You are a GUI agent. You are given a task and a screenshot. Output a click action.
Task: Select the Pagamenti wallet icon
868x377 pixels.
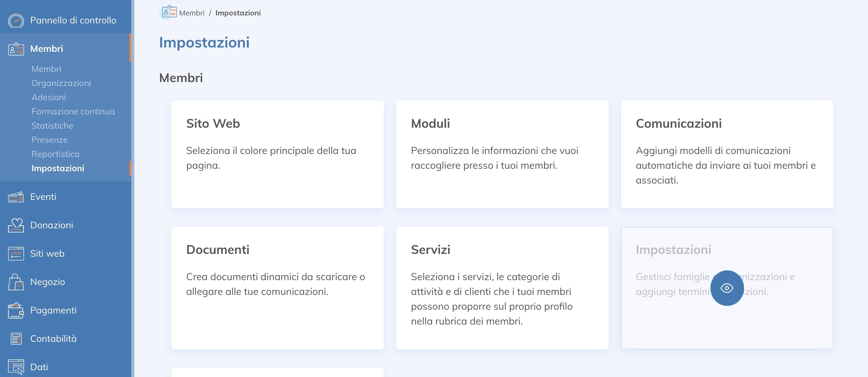pos(16,310)
